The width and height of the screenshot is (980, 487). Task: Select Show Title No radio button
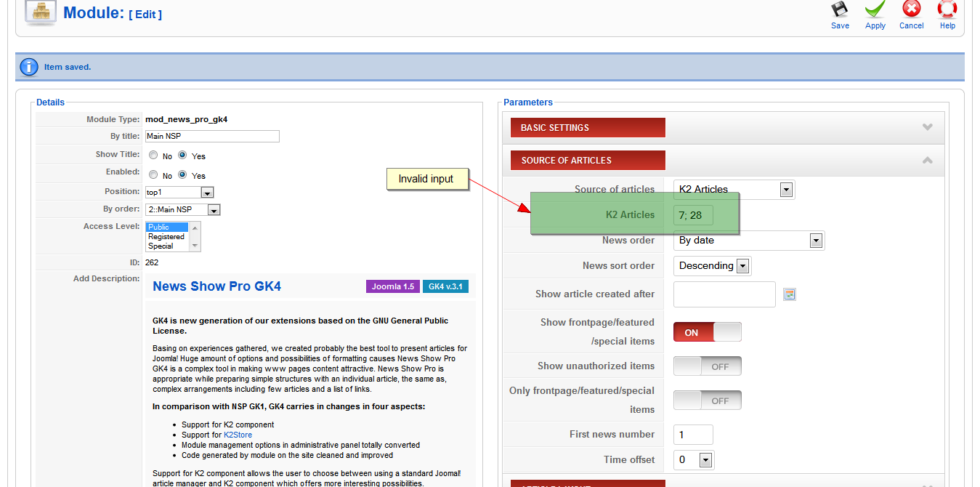[153, 156]
